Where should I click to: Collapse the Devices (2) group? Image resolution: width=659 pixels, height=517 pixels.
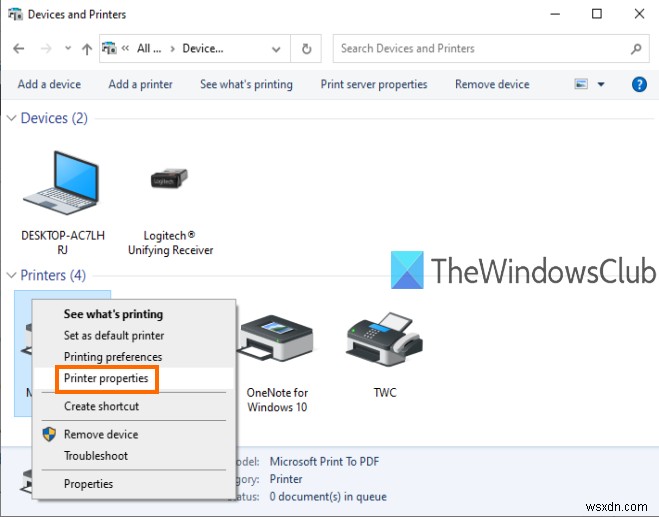pos(11,118)
